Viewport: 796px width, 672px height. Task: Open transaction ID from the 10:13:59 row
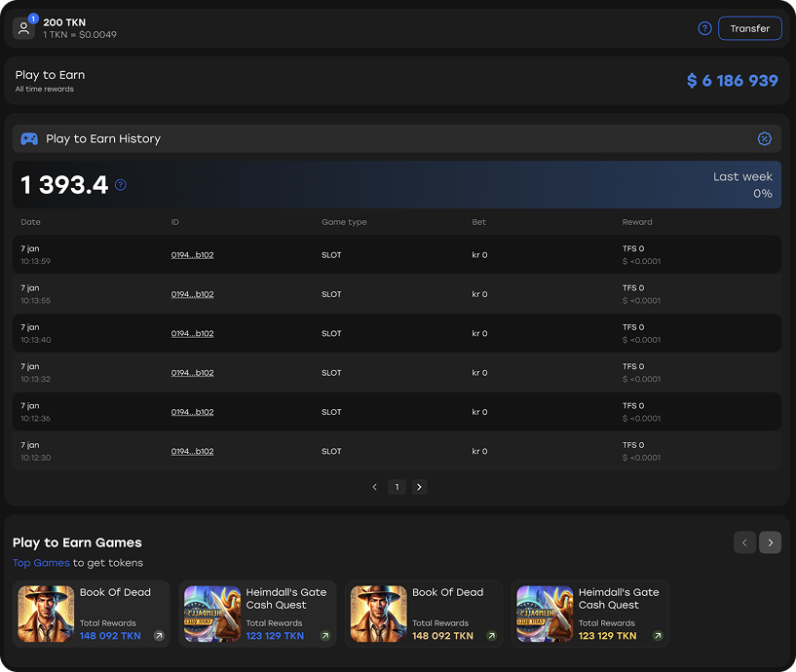[192, 255]
